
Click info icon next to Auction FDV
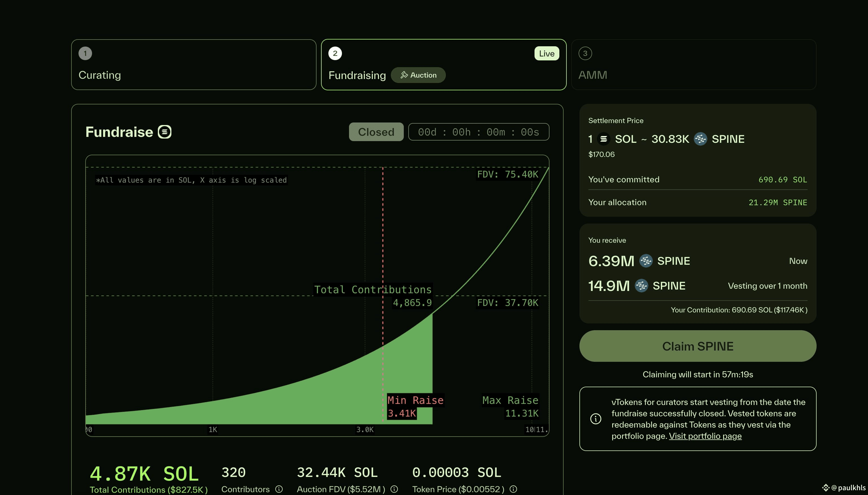394,489
